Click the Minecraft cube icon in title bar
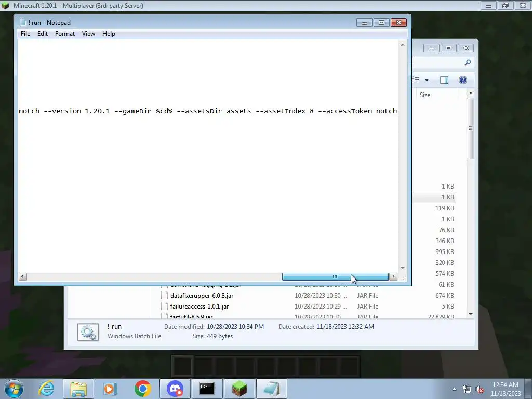This screenshot has height=399, width=532. [x=5, y=5]
